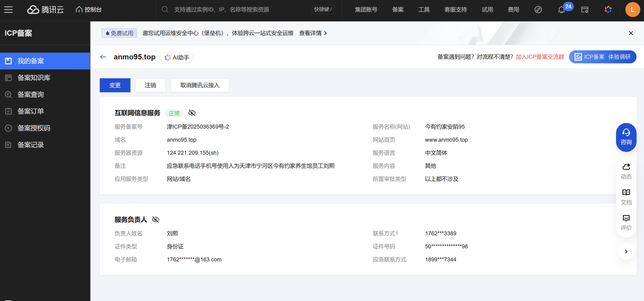Click the 变更 button
The width and height of the screenshot is (644, 301).
(115, 85)
